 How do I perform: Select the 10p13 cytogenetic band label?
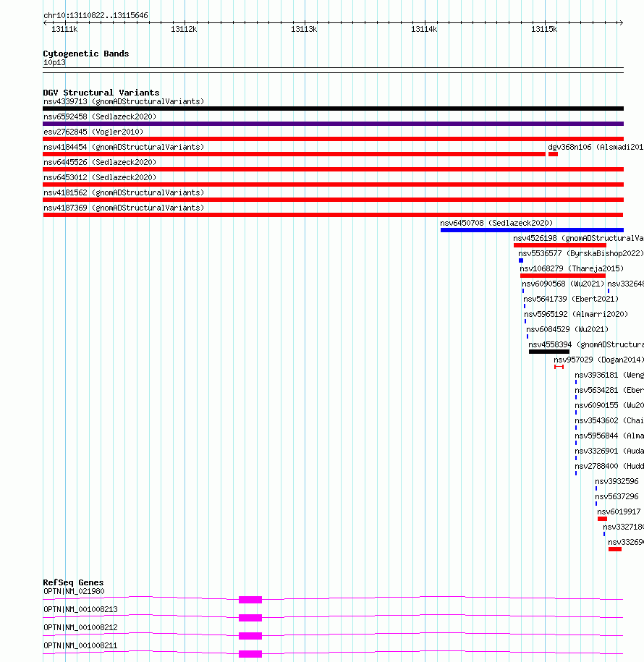click(54, 62)
